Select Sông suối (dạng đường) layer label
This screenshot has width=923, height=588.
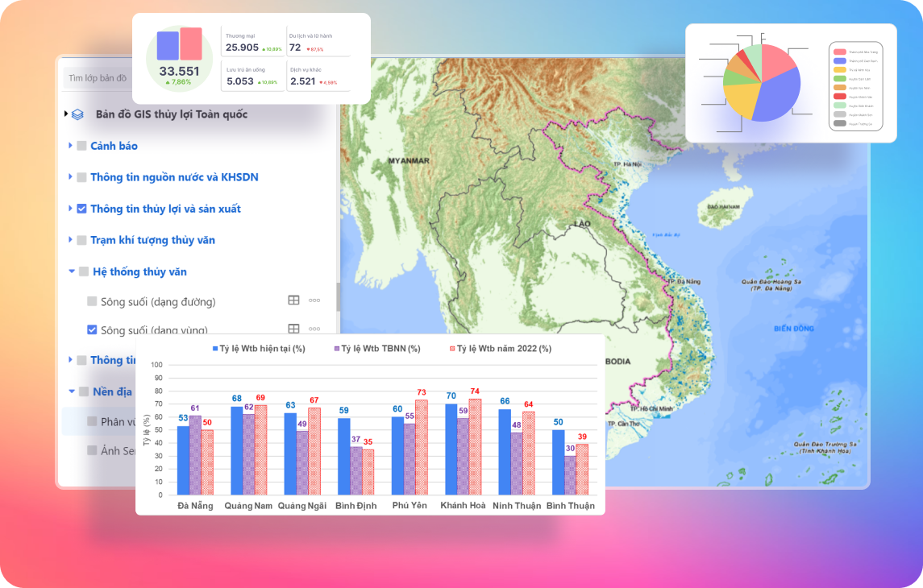[158, 302]
